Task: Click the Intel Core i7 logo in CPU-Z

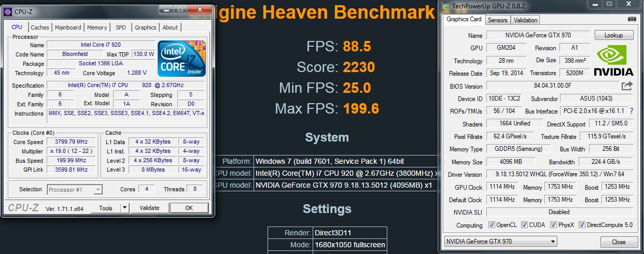Action: pyautogui.click(x=181, y=59)
